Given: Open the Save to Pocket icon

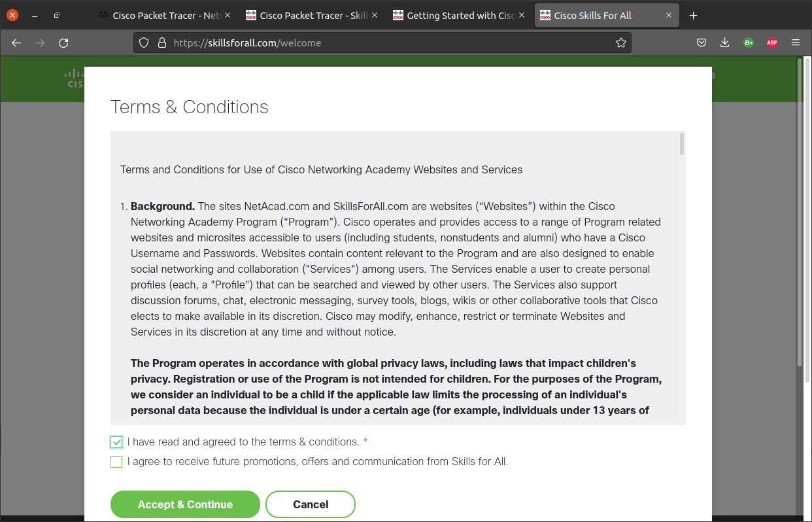Looking at the screenshot, I should (x=701, y=43).
